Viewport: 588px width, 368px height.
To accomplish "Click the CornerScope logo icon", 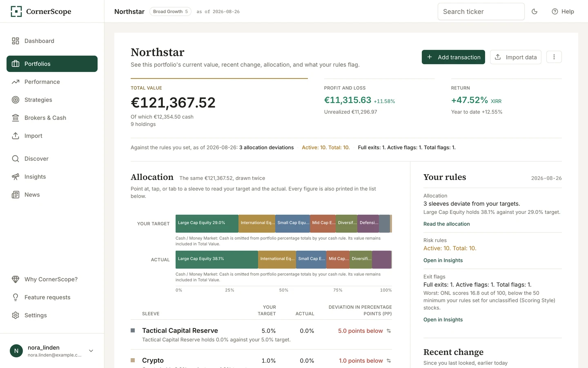I will click(x=16, y=11).
